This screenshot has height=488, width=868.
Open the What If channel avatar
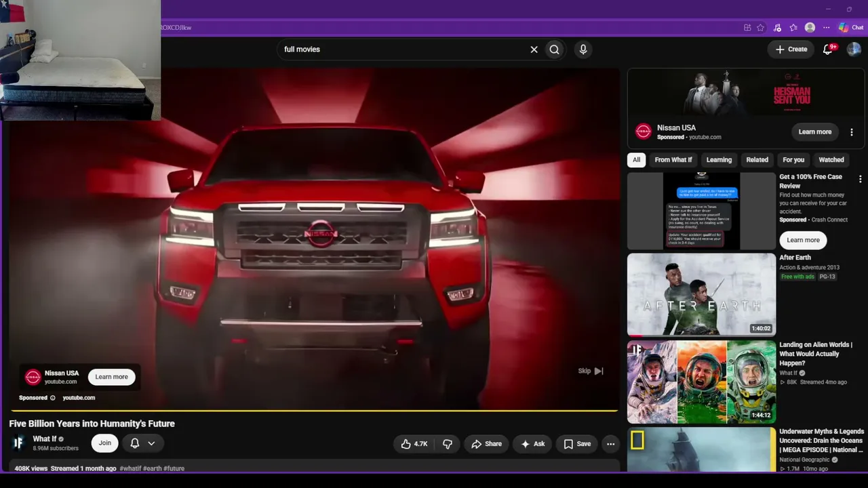(19, 443)
